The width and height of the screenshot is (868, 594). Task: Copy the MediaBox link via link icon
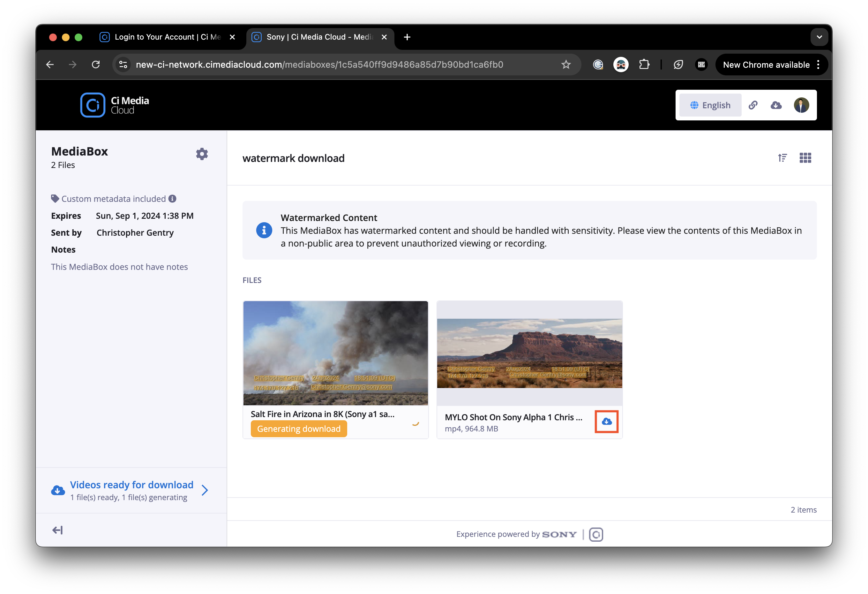coord(753,105)
